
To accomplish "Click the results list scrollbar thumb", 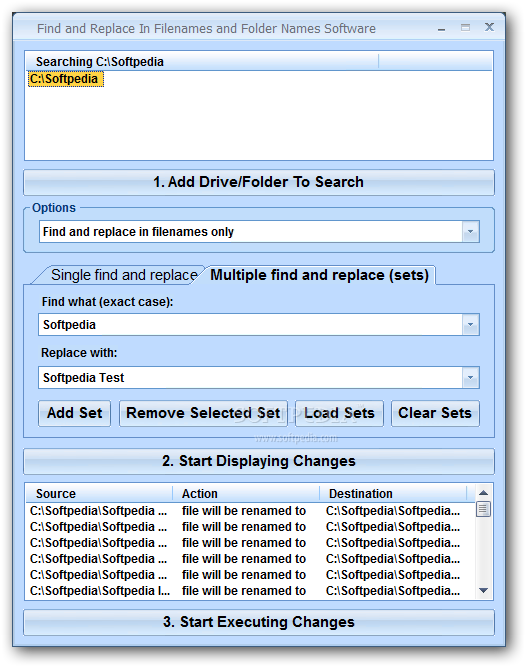I will click(483, 509).
